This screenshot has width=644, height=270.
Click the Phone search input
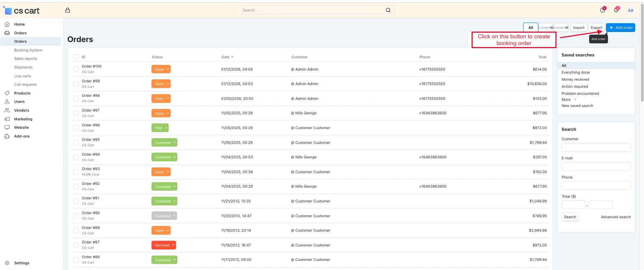[x=596, y=186]
